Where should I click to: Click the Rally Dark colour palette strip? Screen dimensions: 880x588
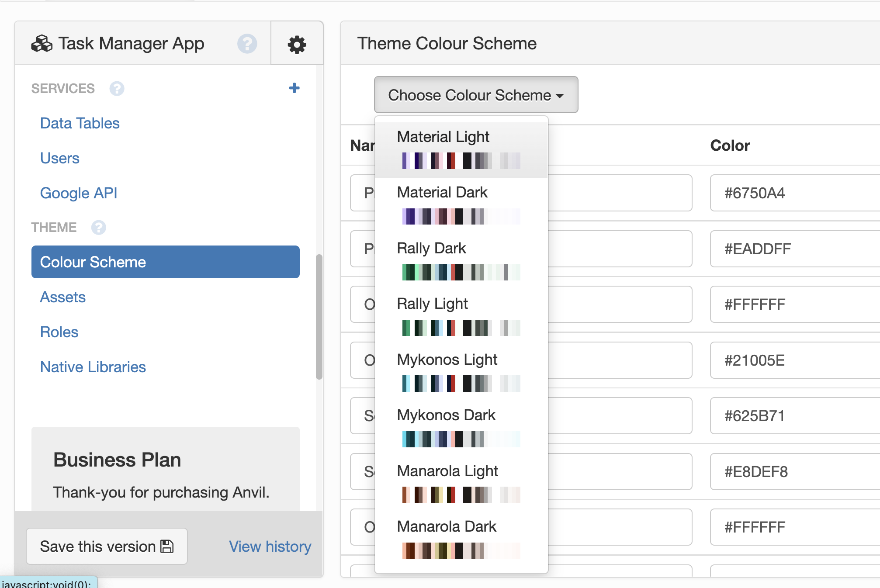461,272
